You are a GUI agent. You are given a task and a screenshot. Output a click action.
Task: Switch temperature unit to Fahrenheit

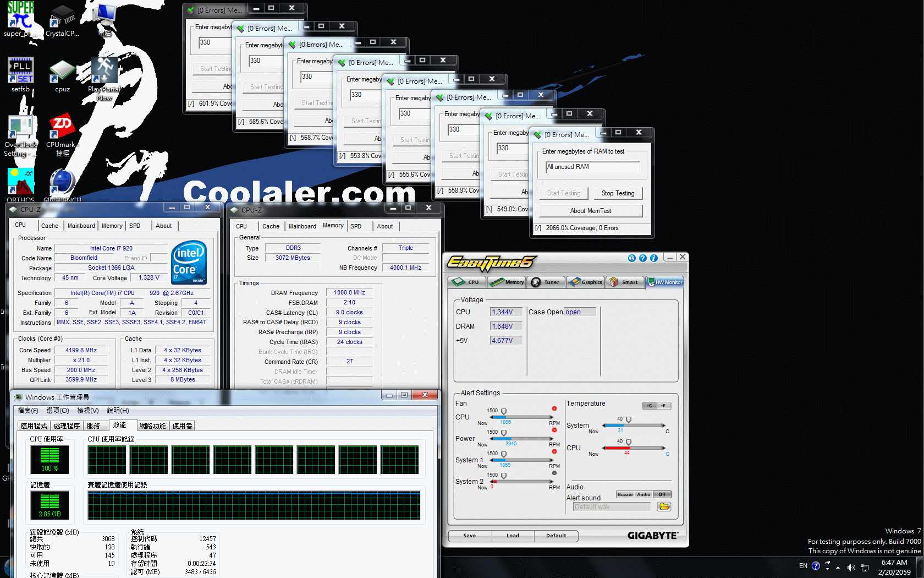click(664, 406)
